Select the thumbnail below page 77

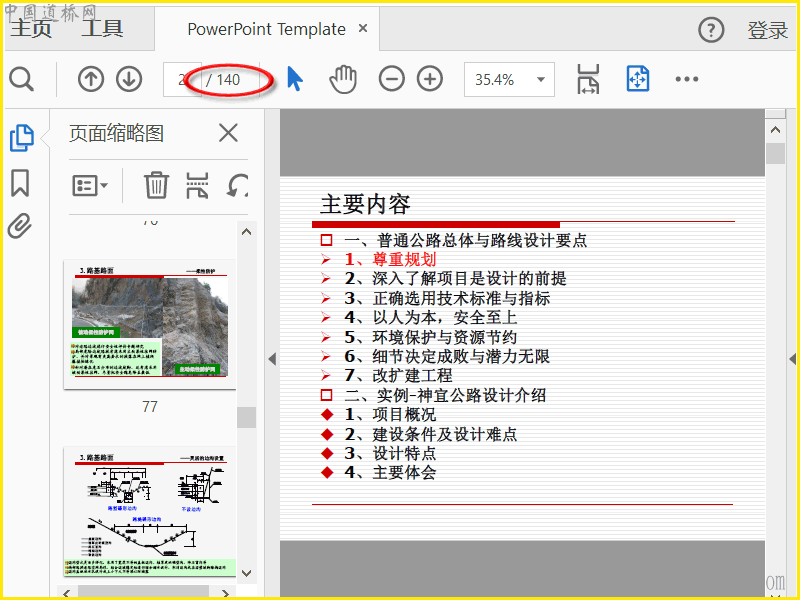point(149,512)
